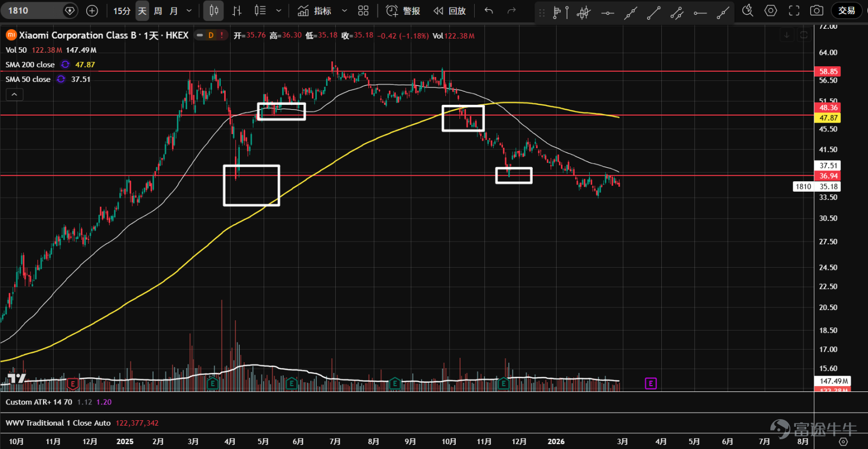Select the ray line drawing tool
868x449 pixels.
click(x=723, y=12)
